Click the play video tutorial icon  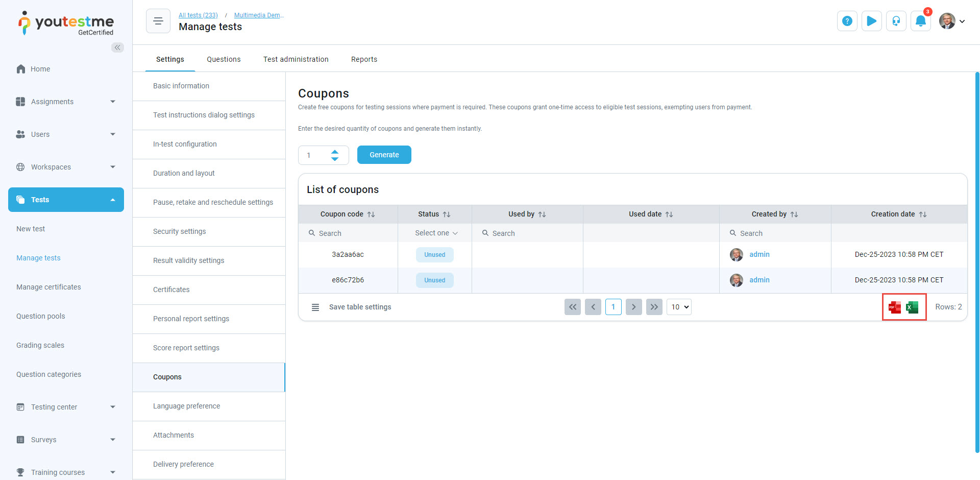(x=872, y=21)
